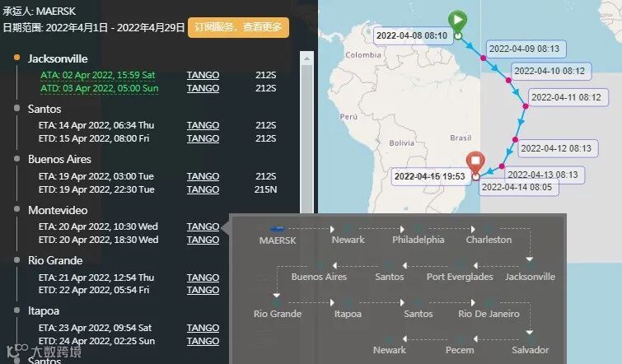The height and width of the screenshot is (364, 622).
Task: Select Jacksonville port in the schedule list
Action: point(58,58)
